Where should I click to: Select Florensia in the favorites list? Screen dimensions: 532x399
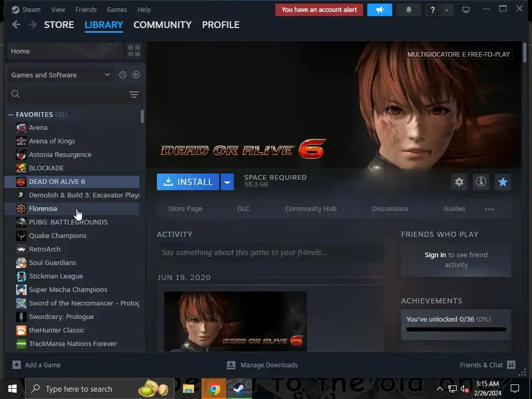pos(72,209)
